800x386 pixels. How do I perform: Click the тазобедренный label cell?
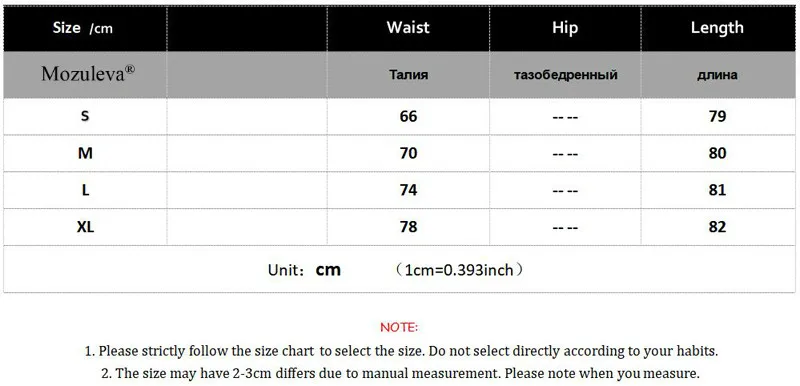[x=565, y=75]
